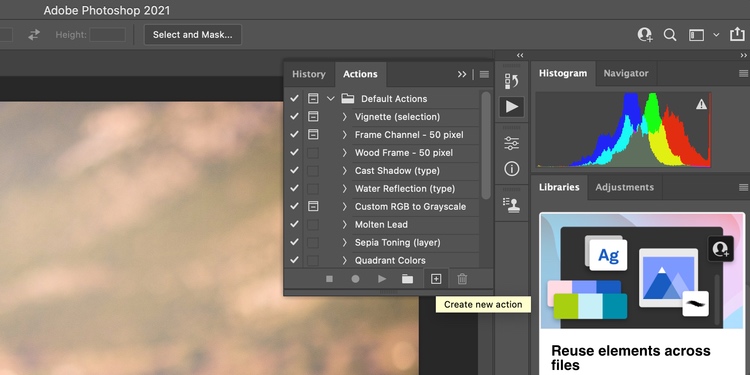This screenshot has width=750, height=375.
Task: Create a new action set with folder icon
Action: [x=407, y=279]
